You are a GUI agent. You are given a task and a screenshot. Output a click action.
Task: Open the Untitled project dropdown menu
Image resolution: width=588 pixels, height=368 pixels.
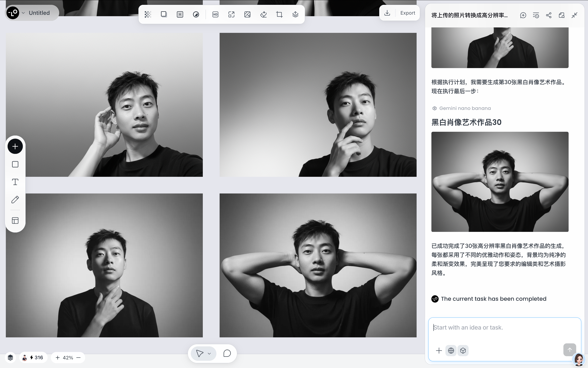pyautogui.click(x=23, y=13)
